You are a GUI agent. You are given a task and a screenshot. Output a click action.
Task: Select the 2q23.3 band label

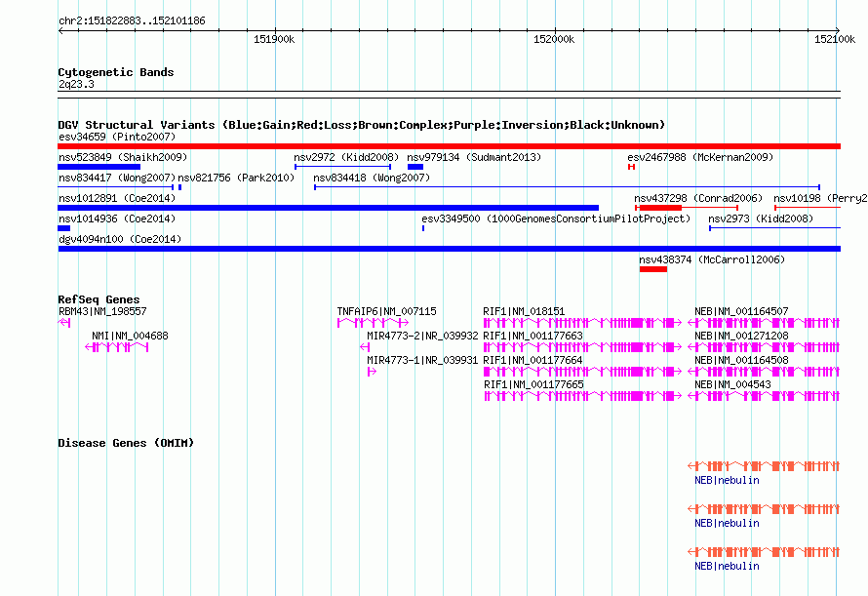pyautogui.click(x=76, y=84)
